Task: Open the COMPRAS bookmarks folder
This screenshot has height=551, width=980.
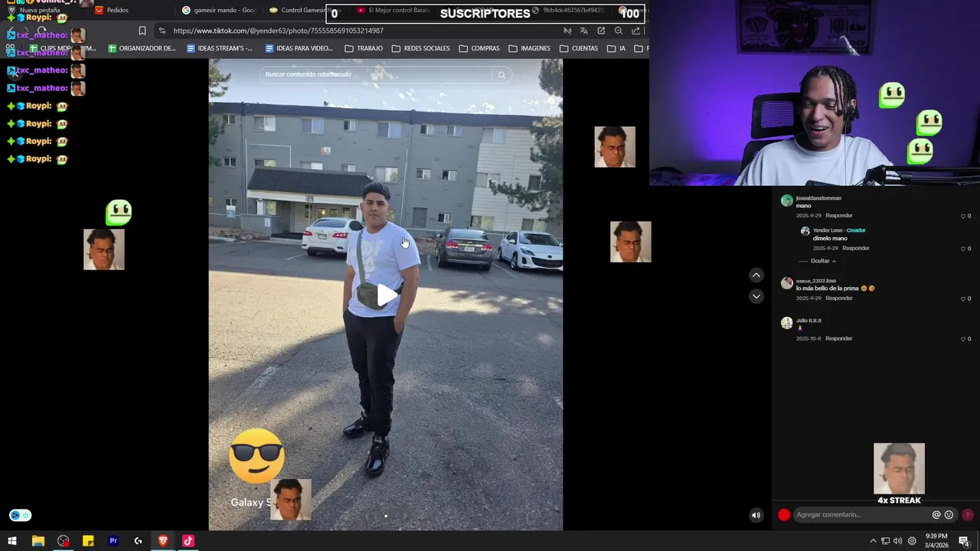Action: click(479, 48)
